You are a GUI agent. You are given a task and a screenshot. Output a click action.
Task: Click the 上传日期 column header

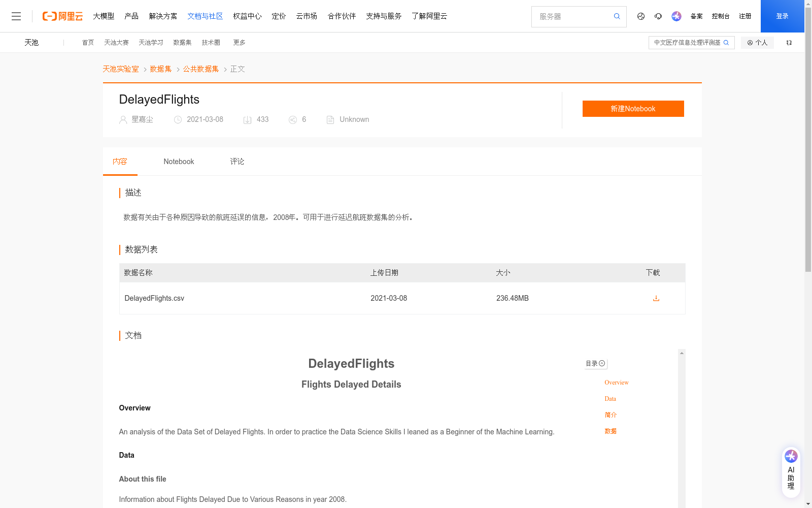384,273
